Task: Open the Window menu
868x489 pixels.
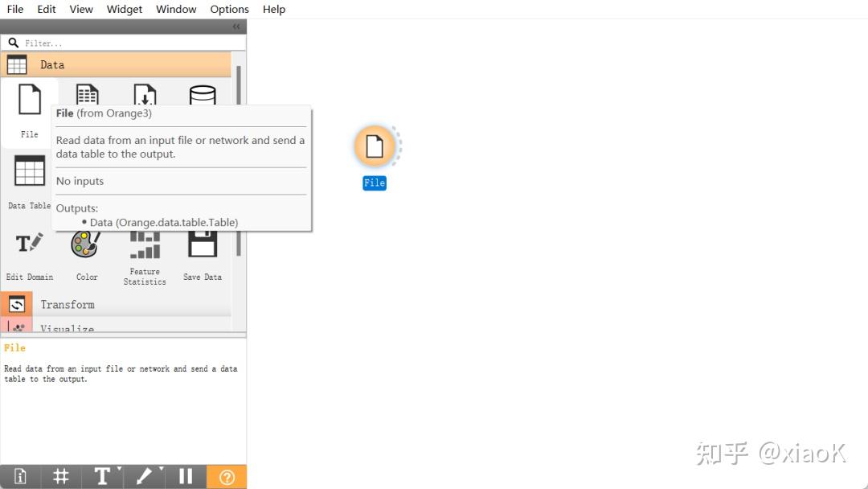Action: (176, 10)
